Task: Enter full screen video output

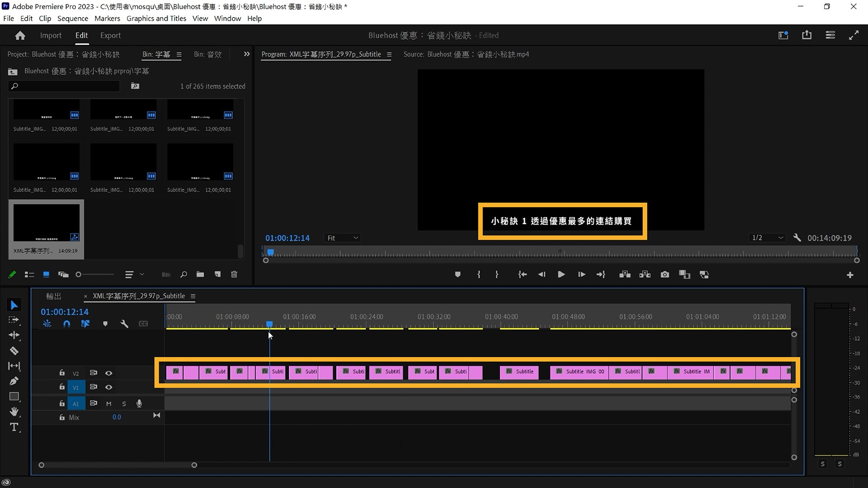Action: pyautogui.click(x=854, y=35)
